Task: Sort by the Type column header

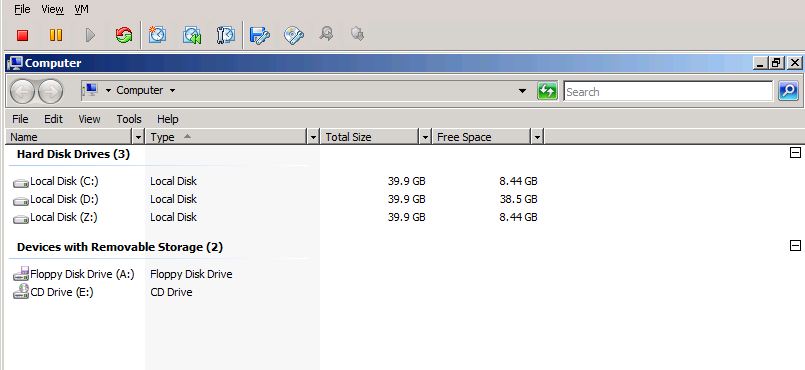Action: coord(227,137)
